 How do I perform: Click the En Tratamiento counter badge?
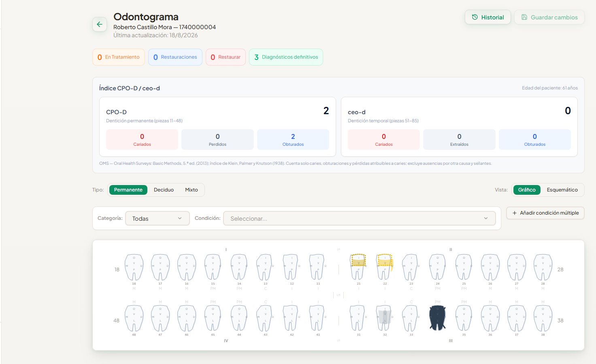click(119, 57)
